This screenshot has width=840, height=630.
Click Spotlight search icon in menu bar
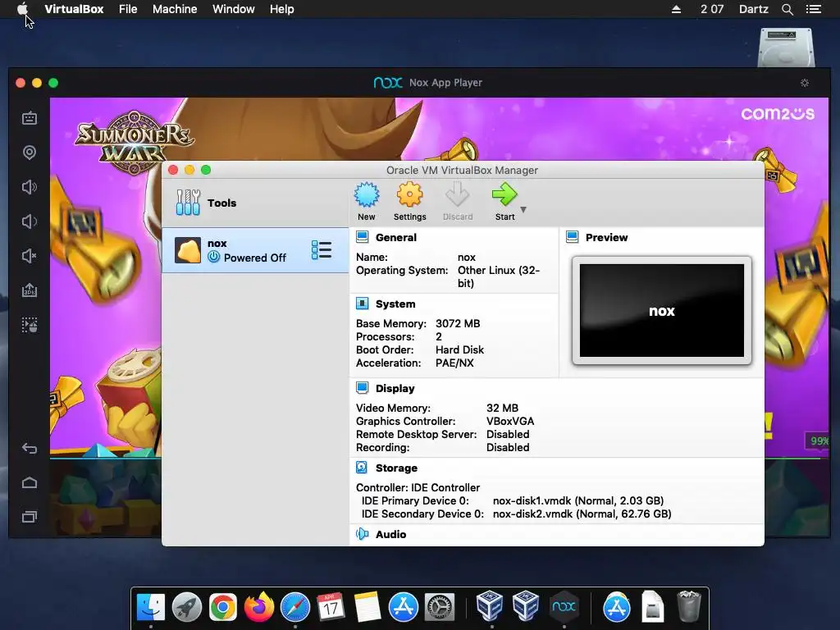(787, 9)
